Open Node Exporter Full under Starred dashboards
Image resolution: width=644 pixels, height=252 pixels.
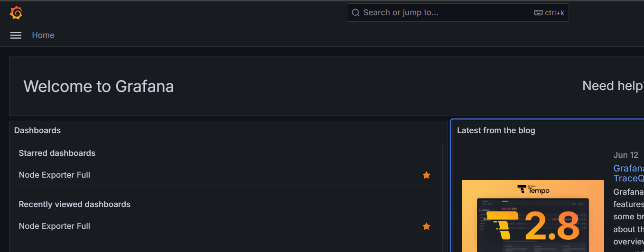coord(55,175)
